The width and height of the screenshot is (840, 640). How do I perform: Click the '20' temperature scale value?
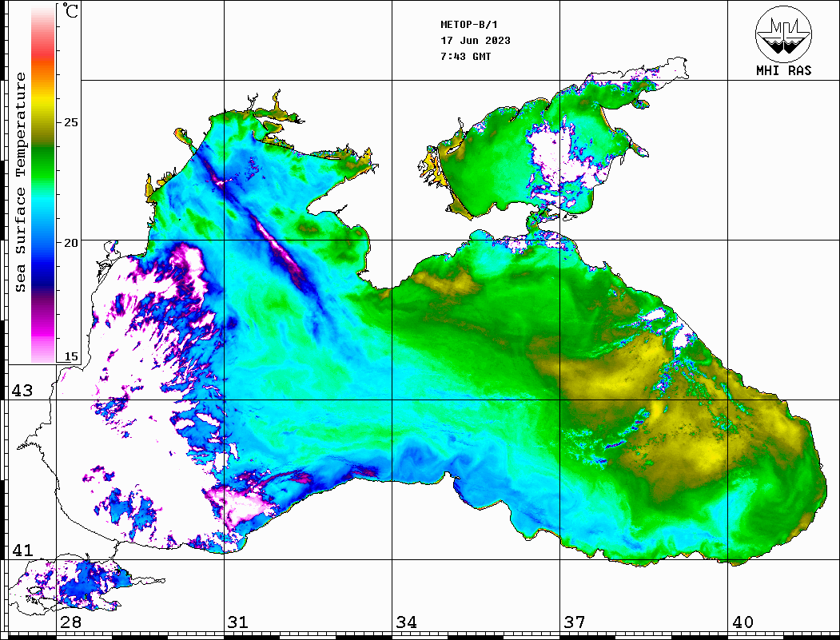pyautogui.click(x=70, y=243)
